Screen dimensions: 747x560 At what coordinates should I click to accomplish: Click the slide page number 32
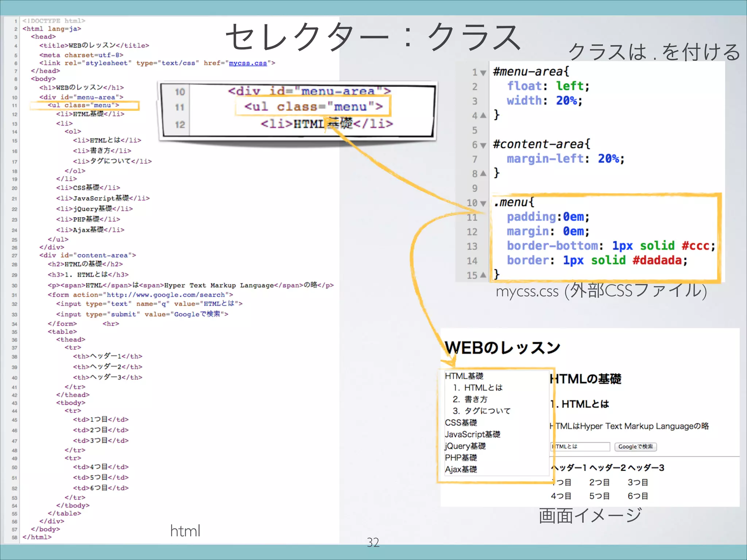click(373, 542)
